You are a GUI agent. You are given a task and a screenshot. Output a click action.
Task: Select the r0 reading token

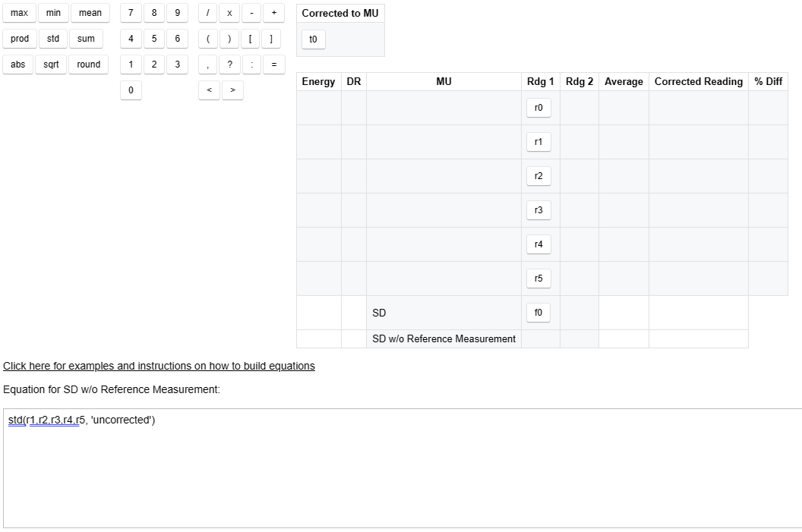pyautogui.click(x=538, y=107)
